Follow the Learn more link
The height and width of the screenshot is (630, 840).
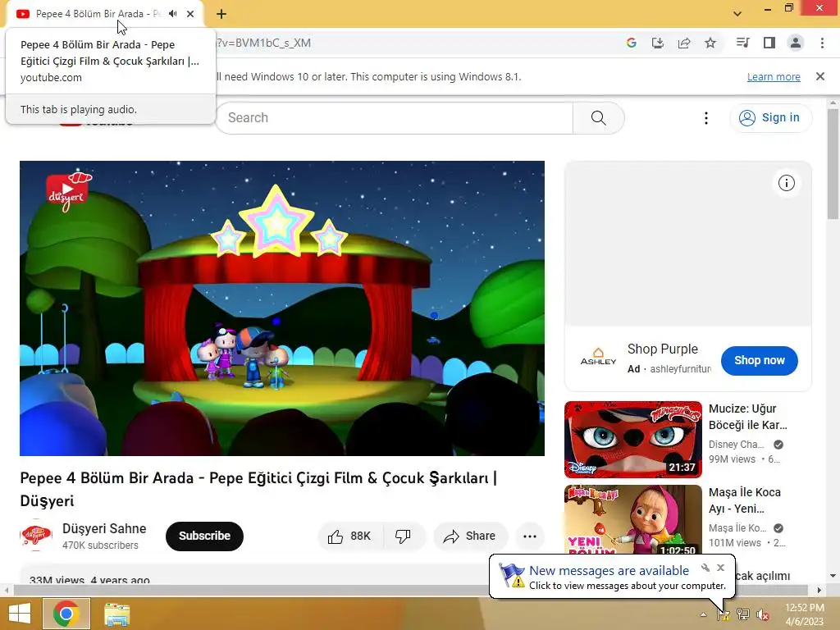point(774,76)
